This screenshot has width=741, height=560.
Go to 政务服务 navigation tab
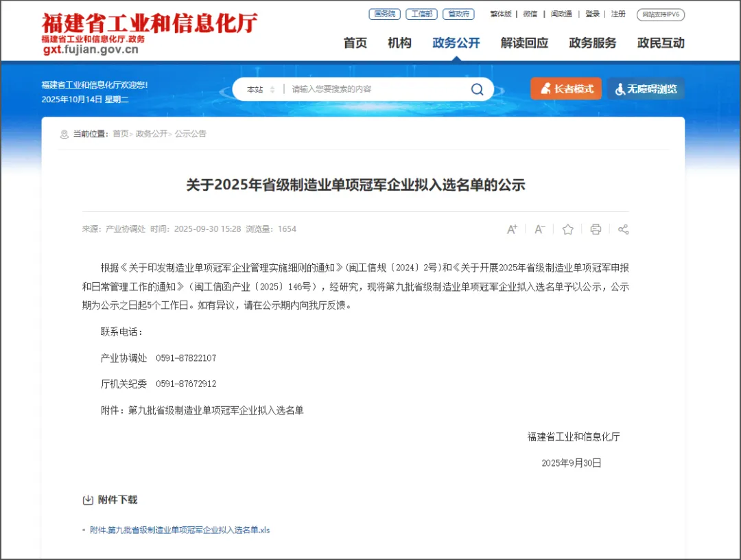tap(592, 43)
